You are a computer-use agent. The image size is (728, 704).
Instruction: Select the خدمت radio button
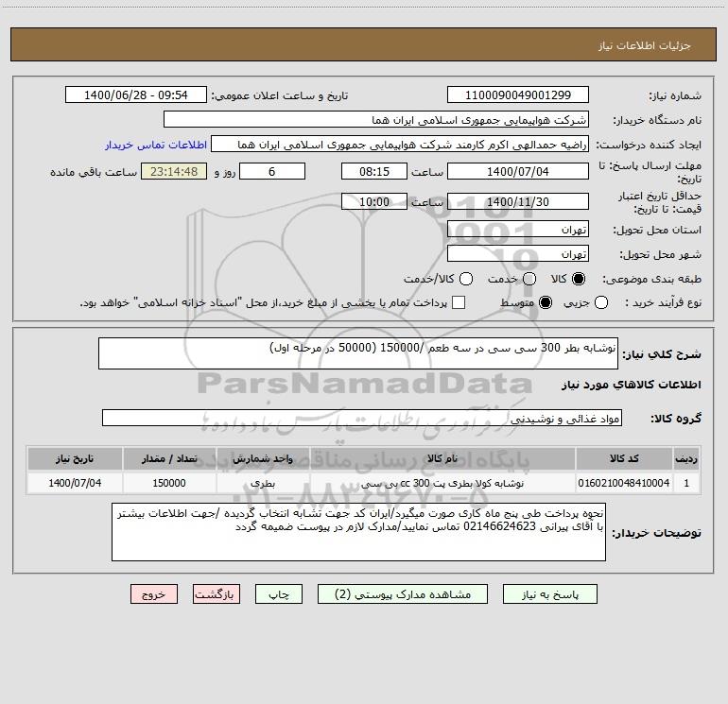[529, 279]
